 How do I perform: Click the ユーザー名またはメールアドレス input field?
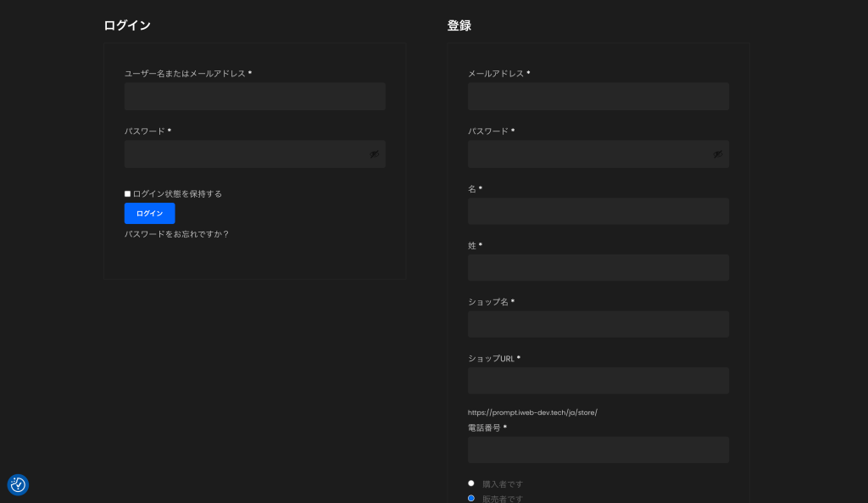(254, 97)
